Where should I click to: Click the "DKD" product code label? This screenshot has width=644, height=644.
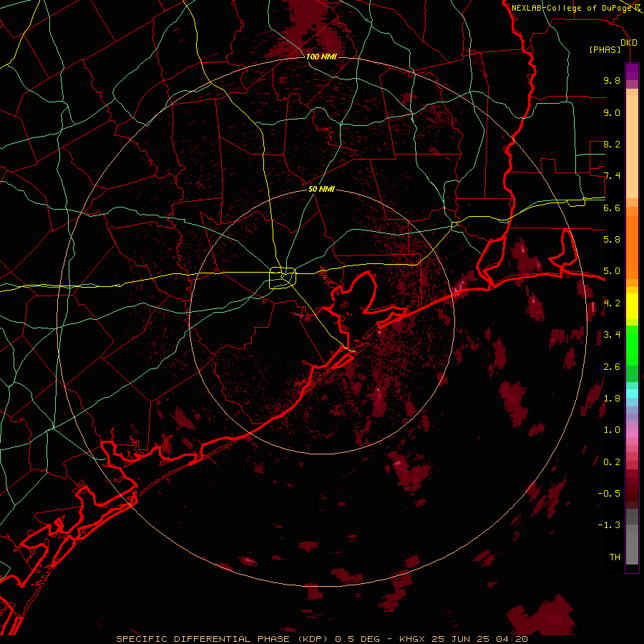[629, 43]
